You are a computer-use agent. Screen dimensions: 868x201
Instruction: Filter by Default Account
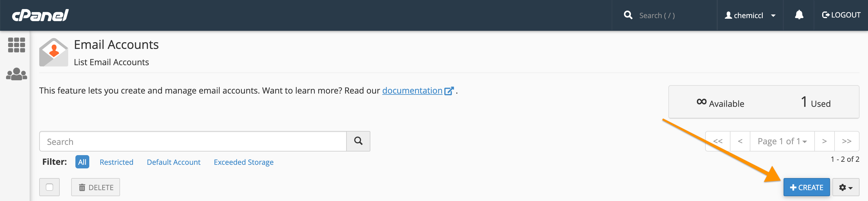click(x=173, y=162)
